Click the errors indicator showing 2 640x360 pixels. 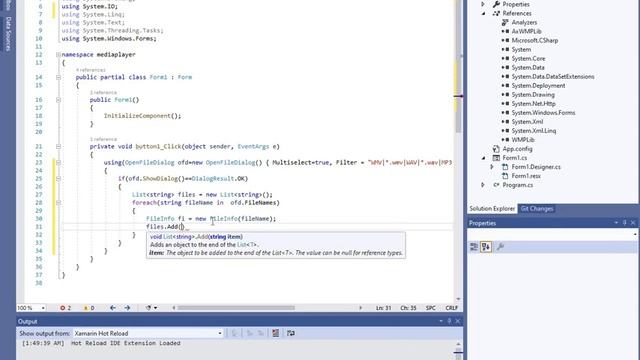65,308
